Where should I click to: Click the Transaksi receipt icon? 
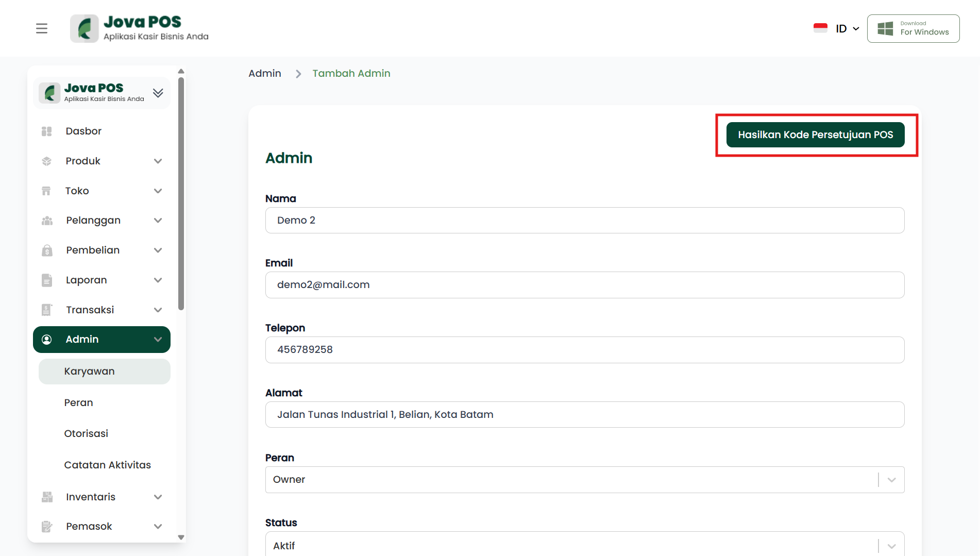47,310
